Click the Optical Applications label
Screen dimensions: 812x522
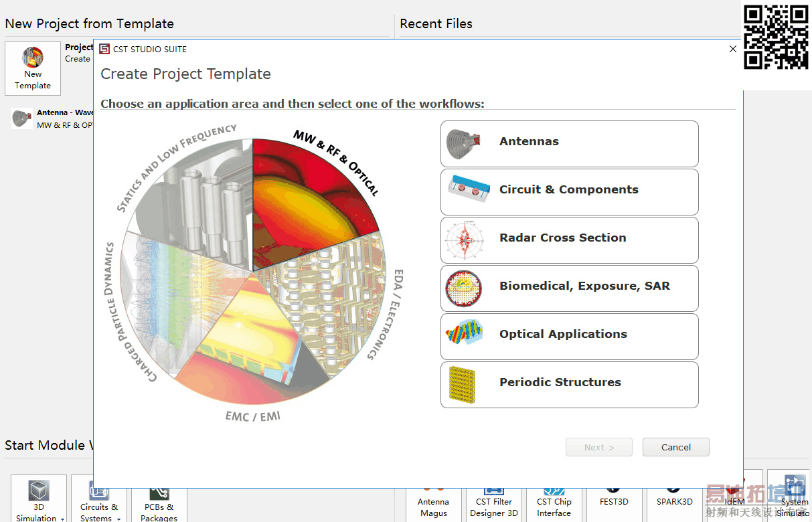click(x=563, y=335)
